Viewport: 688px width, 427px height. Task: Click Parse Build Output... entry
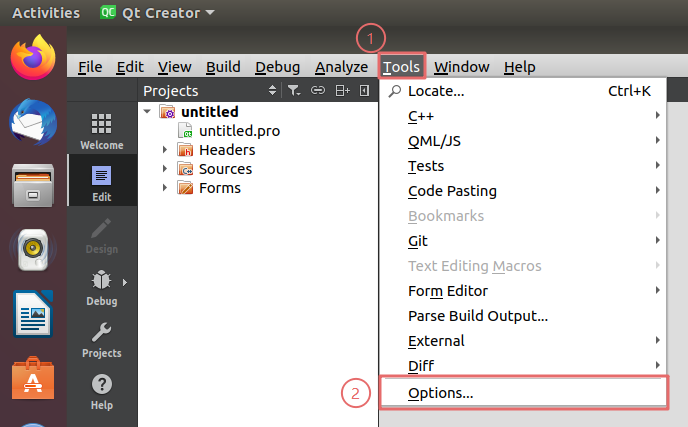[477, 316]
